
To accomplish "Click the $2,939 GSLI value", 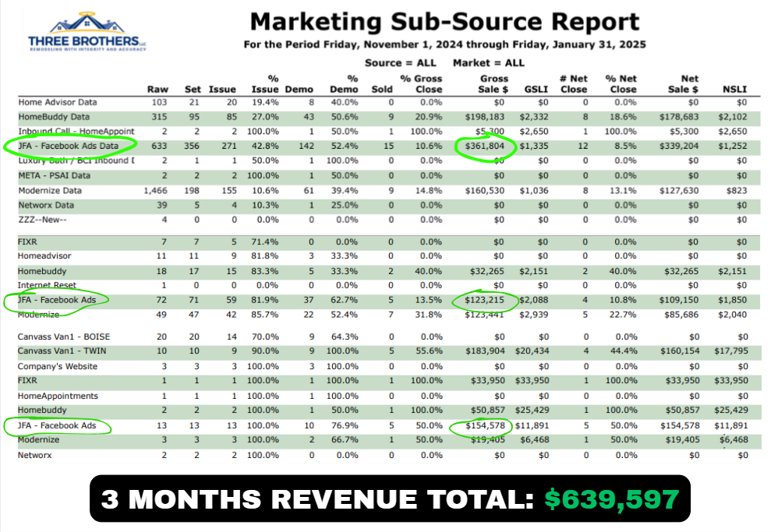I will click(534, 315).
